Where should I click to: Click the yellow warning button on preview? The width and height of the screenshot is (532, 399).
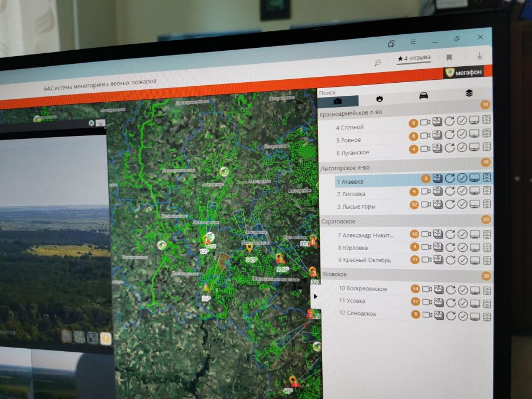106,338
